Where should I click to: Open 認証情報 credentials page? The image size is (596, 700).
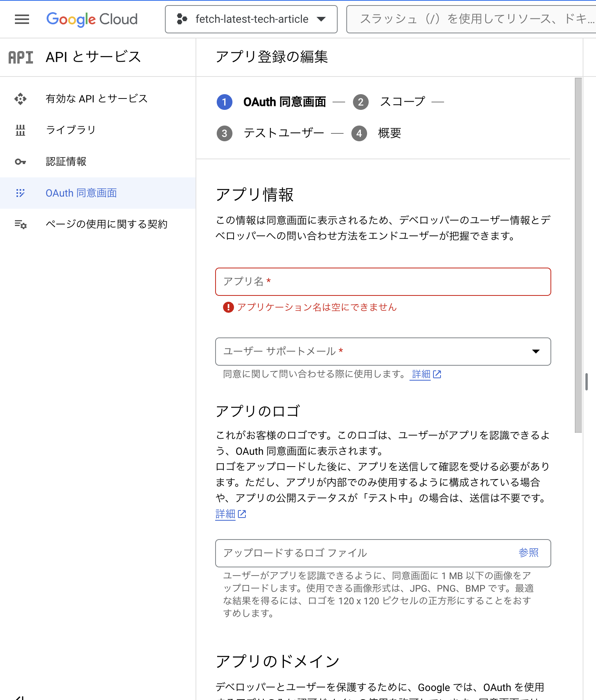[98, 161]
